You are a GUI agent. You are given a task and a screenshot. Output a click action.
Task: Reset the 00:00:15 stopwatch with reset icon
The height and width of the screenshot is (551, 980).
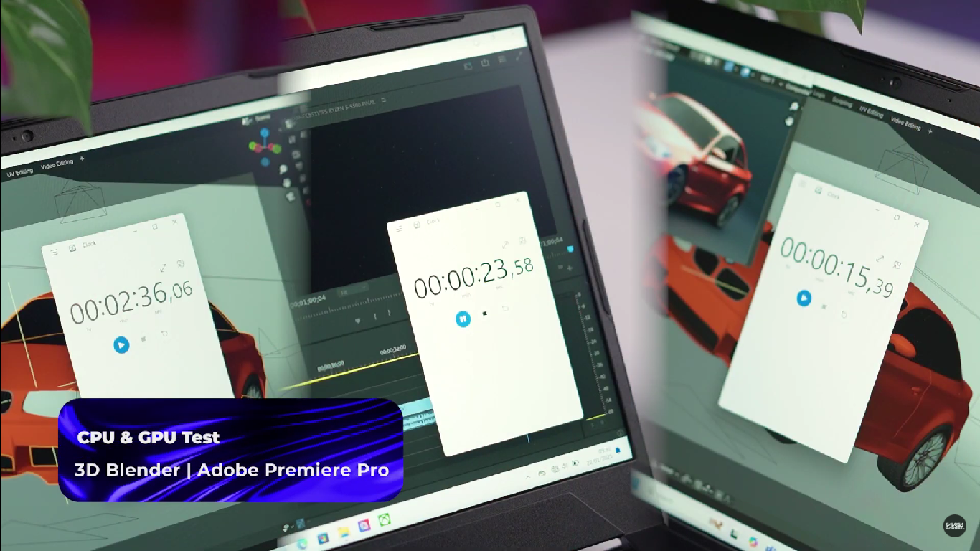844,314
